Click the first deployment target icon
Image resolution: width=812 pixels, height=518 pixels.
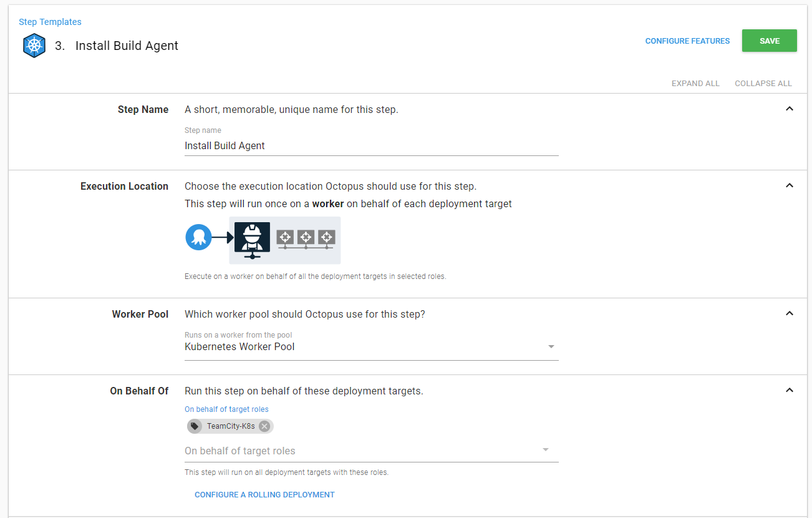pos(285,237)
